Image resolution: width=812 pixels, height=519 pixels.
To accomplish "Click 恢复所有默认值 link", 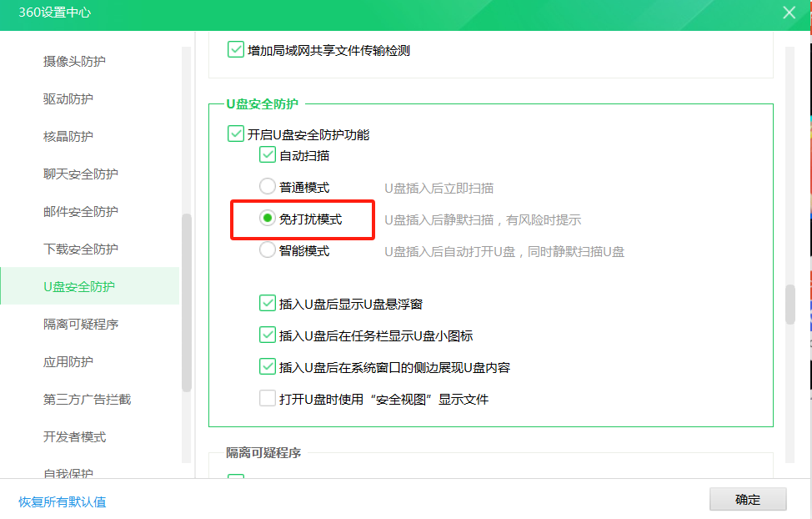I will 63,501.
